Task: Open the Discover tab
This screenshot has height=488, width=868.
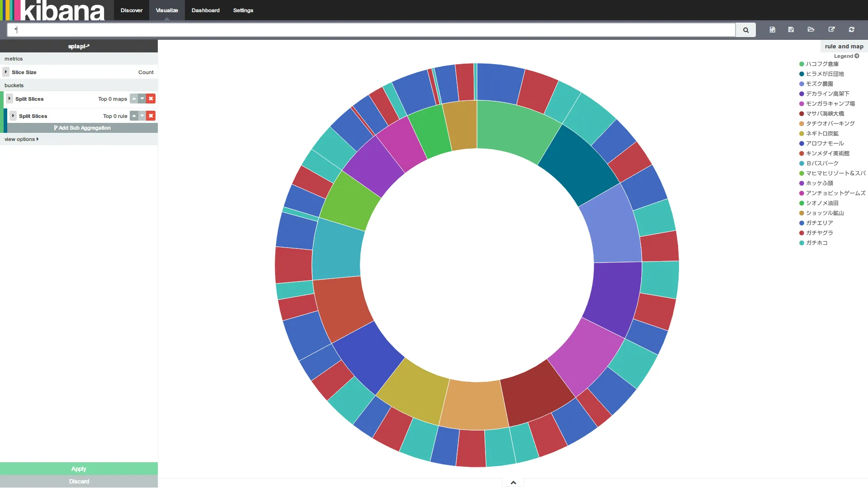Action: tap(131, 10)
